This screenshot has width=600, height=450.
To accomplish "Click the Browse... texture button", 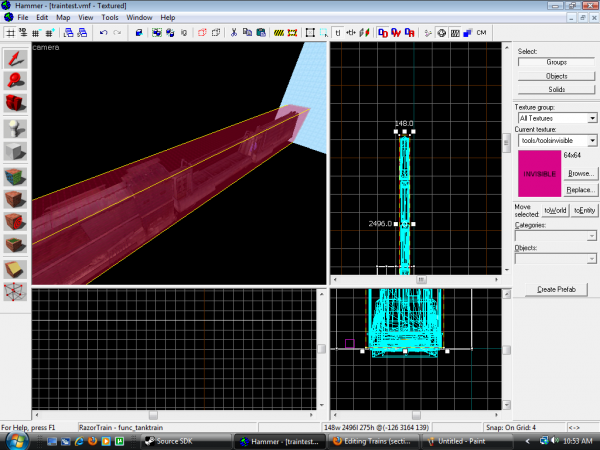I will (581, 173).
